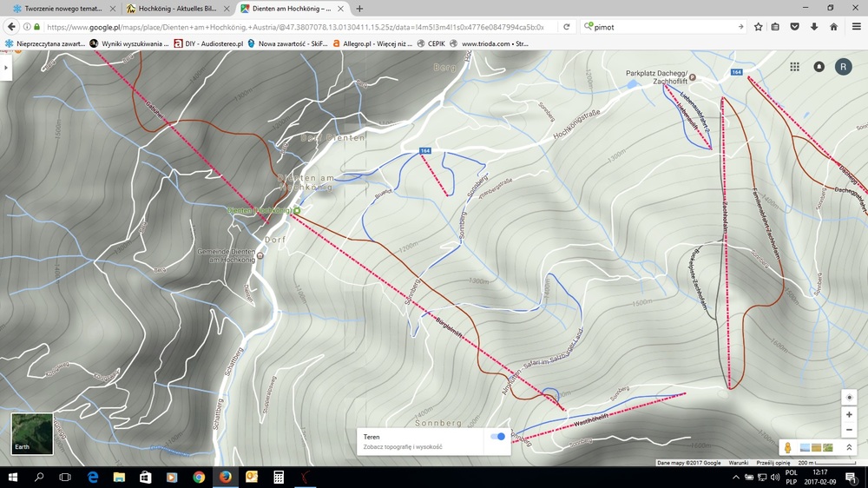
Task: Select the Gemeinde Dienten am Hochkönig marker
Action: tap(260, 256)
